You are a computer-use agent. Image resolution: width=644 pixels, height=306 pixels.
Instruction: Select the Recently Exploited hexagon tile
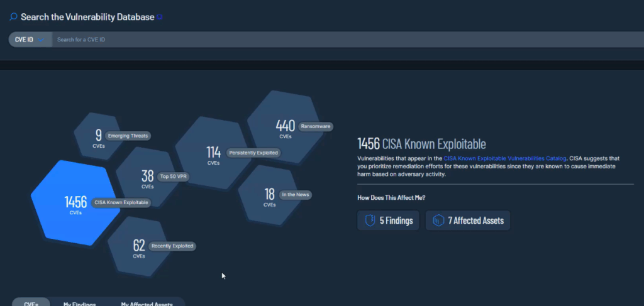click(x=140, y=248)
